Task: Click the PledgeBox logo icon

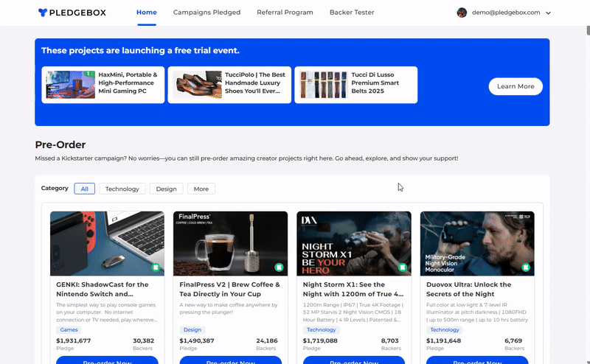Action: point(43,13)
